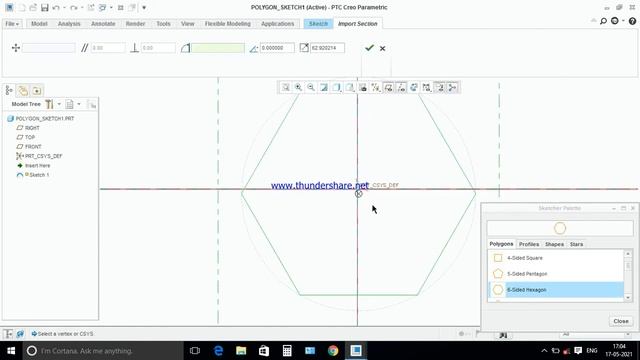This screenshot has width=640, height=360.
Task: Toggle the Display Dimensions icon in graphics toolbar
Action: tap(388, 87)
